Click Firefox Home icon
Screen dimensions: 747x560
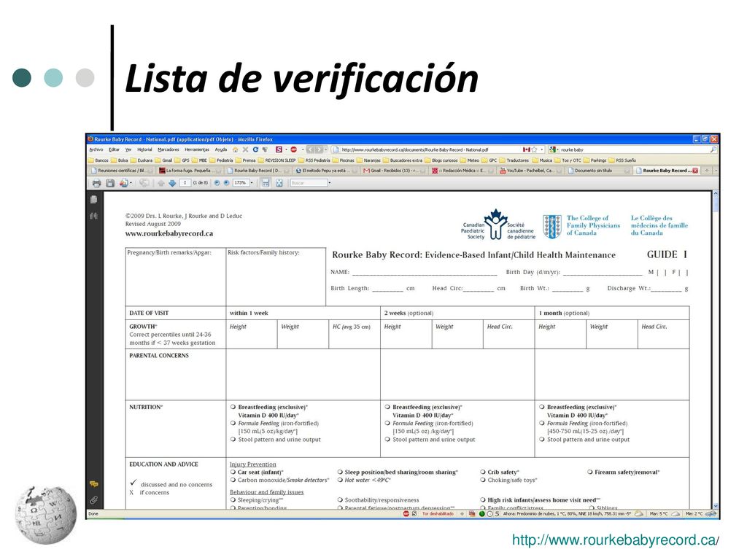pos(235,149)
